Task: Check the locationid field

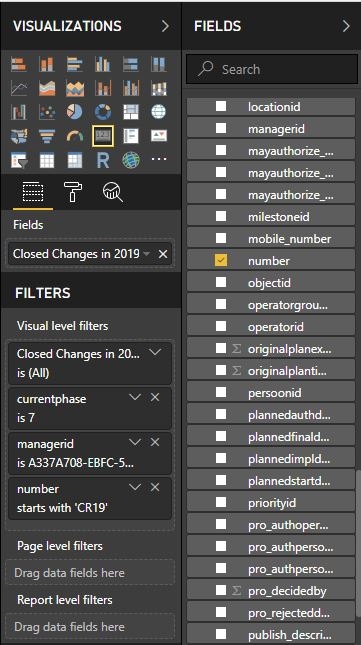Action: click(221, 107)
